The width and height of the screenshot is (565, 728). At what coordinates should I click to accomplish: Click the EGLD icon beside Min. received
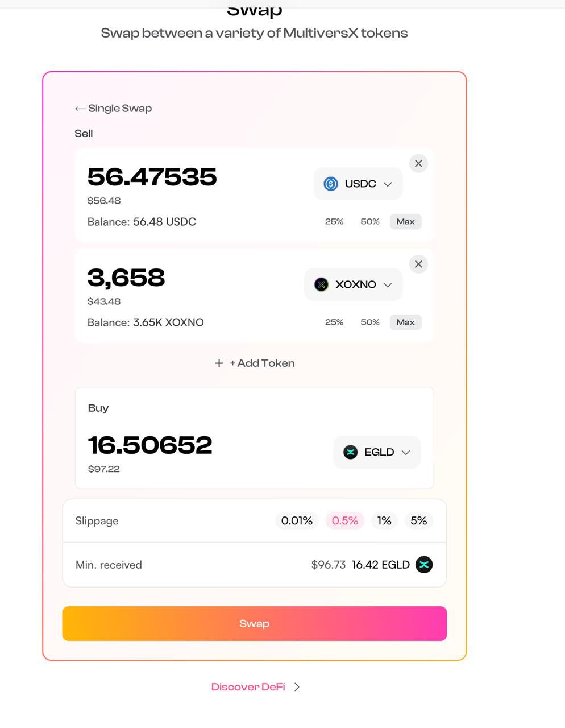pyautogui.click(x=424, y=565)
